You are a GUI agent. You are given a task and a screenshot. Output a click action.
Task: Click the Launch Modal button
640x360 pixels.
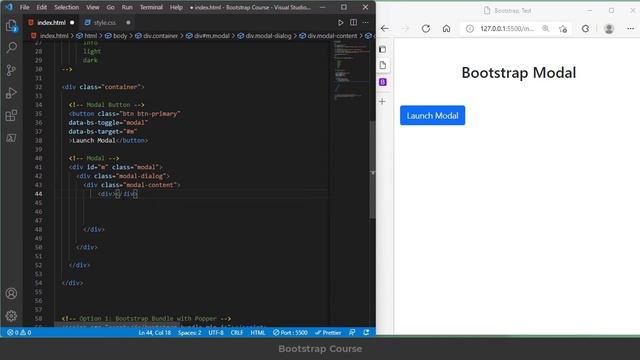(432, 116)
